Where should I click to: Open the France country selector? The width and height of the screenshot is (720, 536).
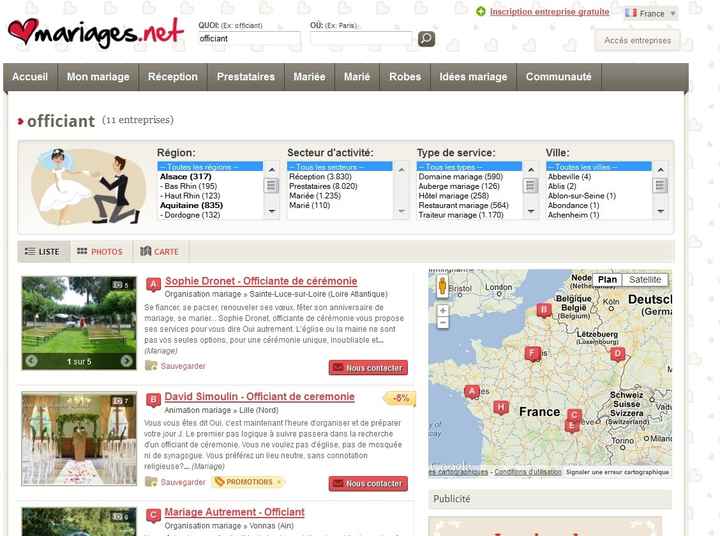tap(651, 13)
